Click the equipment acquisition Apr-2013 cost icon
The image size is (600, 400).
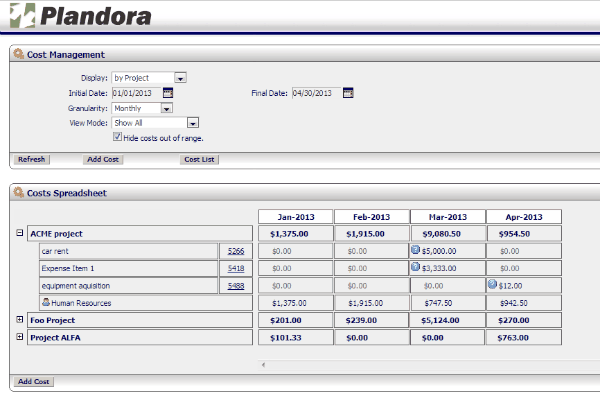point(492,285)
